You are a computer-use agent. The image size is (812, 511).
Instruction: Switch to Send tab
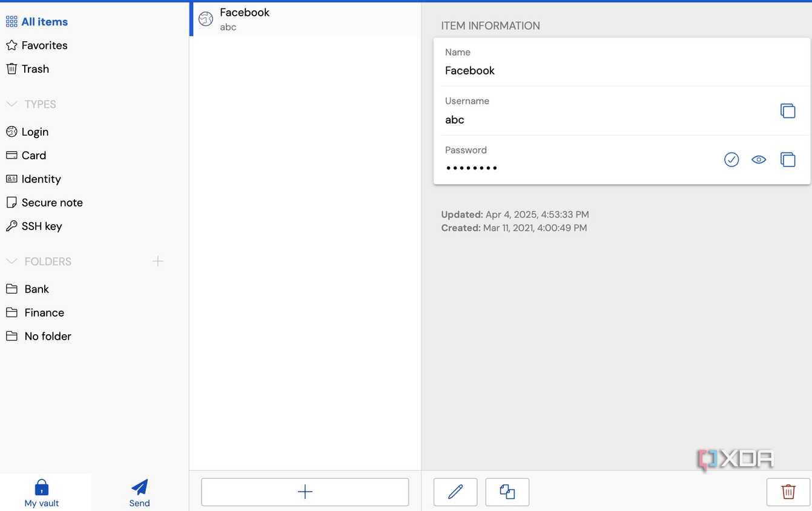pyautogui.click(x=139, y=493)
